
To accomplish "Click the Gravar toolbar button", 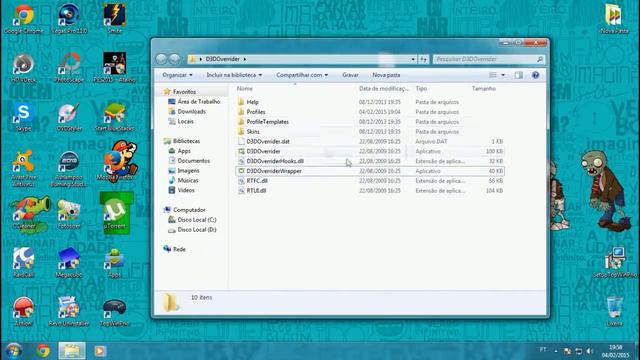I will click(x=350, y=75).
